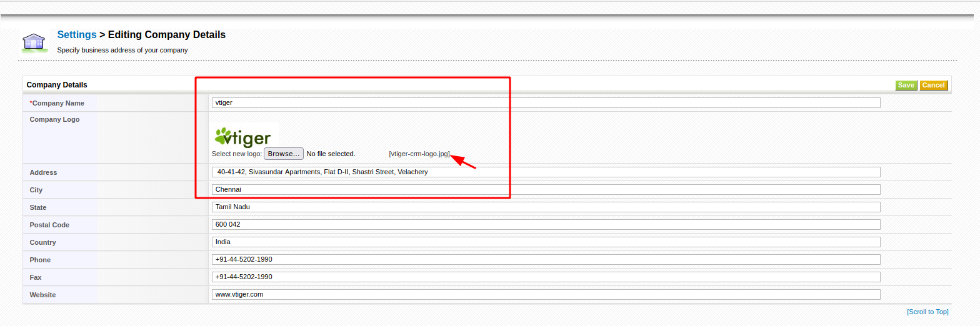Click into the Fax number field

(546, 277)
